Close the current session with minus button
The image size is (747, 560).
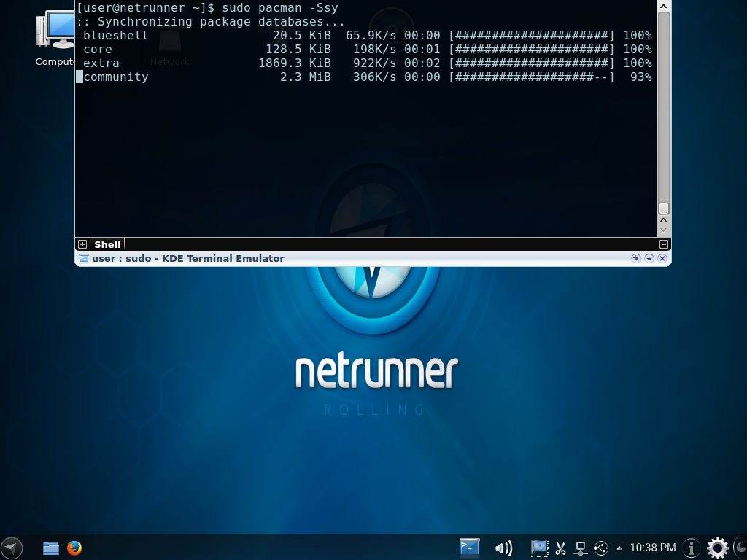664,244
